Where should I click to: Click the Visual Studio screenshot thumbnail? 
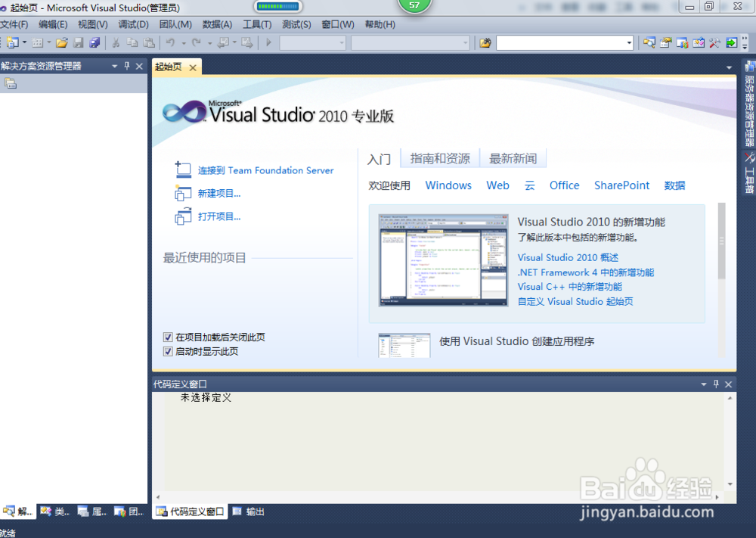(x=443, y=260)
